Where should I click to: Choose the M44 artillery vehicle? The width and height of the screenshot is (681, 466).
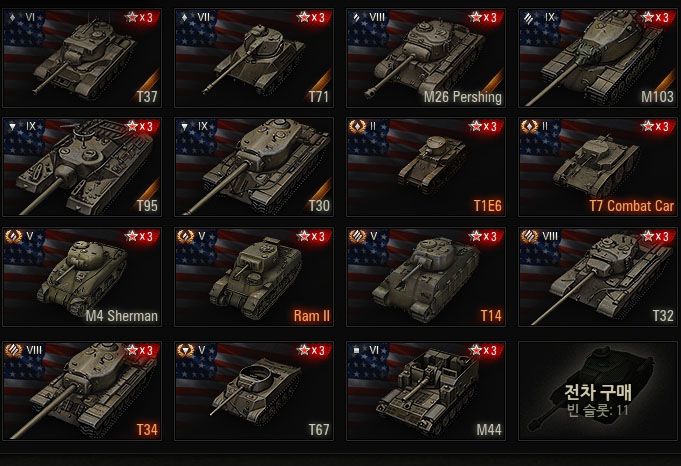point(426,391)
